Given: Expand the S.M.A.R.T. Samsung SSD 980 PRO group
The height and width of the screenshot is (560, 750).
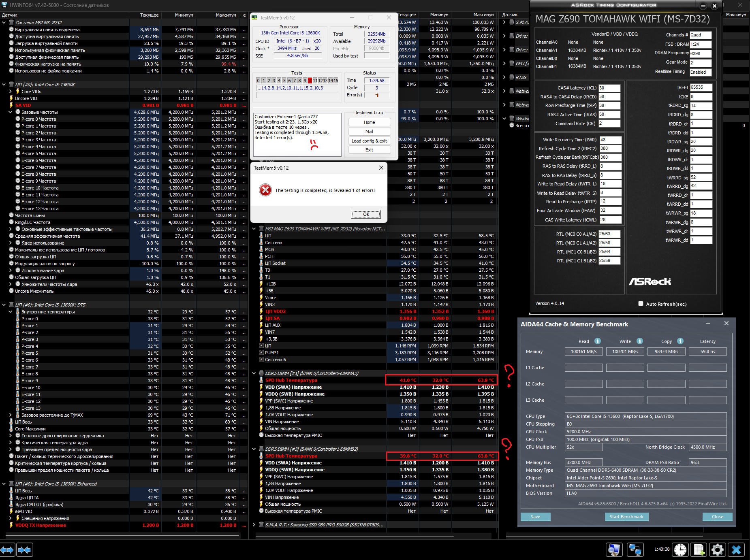Looking at the screenshot, I should pos(254,525).
